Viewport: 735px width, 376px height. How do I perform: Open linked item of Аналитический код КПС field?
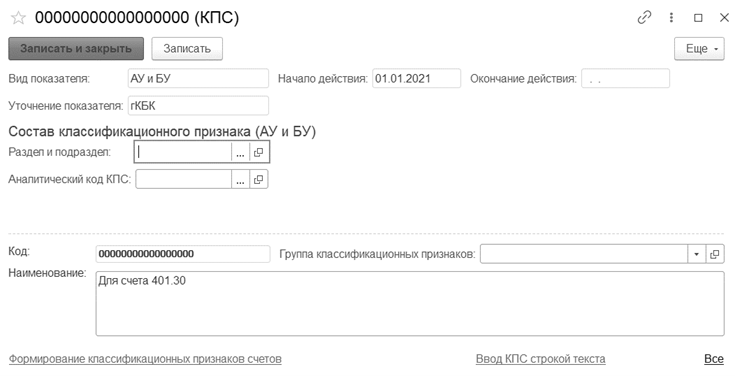(x=259, y=180)
